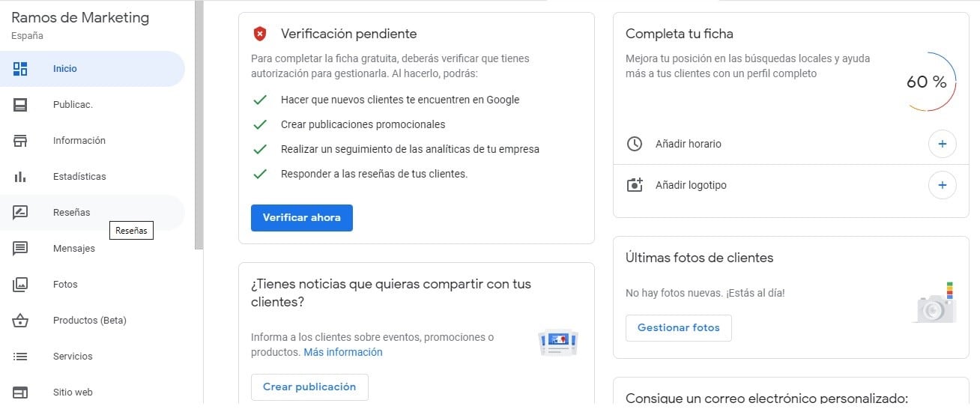
Task: Follow the Más información link
Action: click(343, 352)
